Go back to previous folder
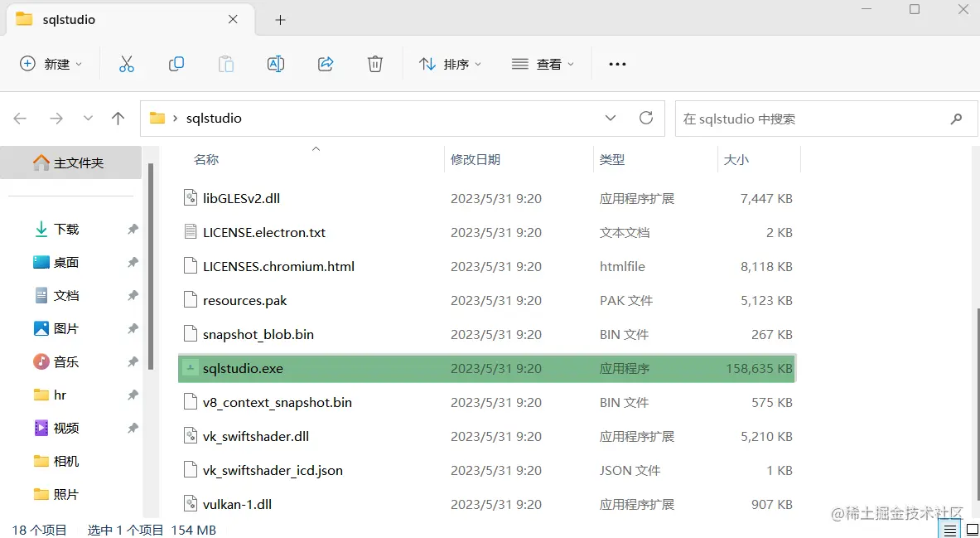Viewport: 980px width, 538px height. pyautogui.click(x=20, y=119)
